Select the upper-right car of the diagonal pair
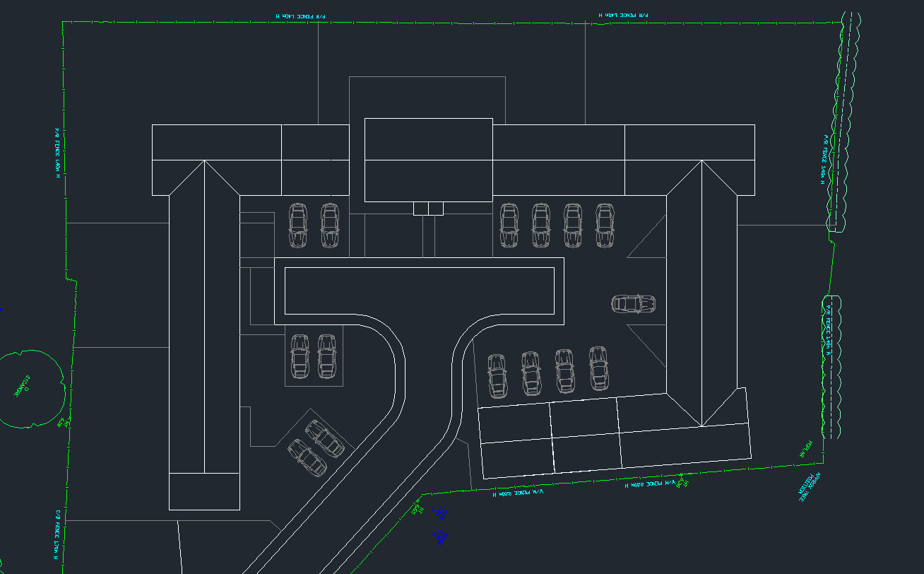The width and height of the screenshot is (924, 574). coord(325,438)
